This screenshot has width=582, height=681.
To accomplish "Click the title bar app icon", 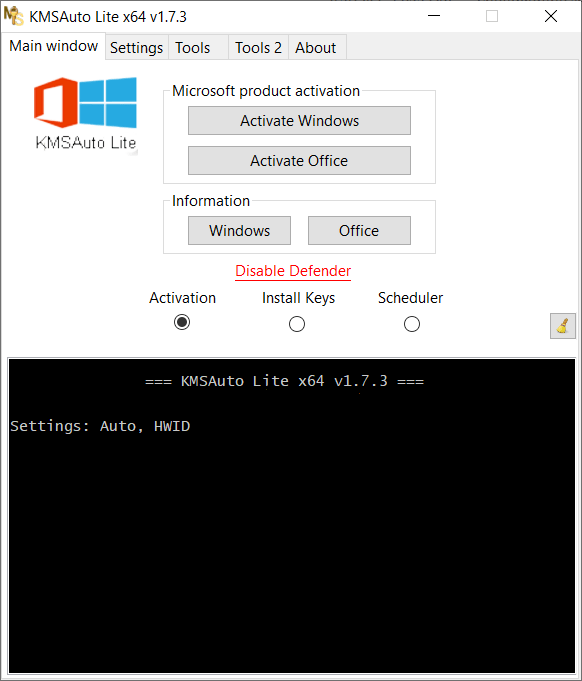I will (13, 16).
